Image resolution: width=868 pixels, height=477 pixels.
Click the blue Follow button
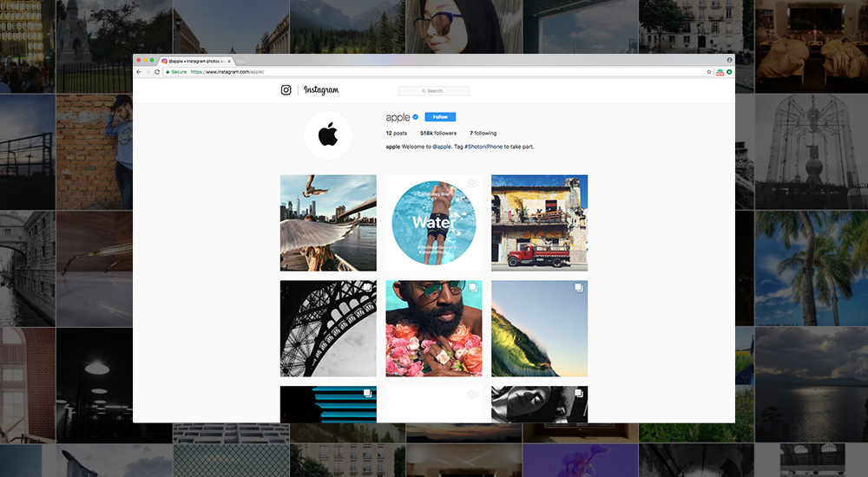[x=440, y=117]
